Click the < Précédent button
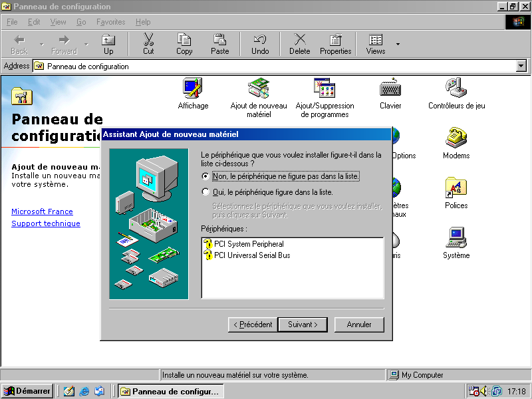The width and height of the screenshot is (532, 399). click(x=253, y=325)
